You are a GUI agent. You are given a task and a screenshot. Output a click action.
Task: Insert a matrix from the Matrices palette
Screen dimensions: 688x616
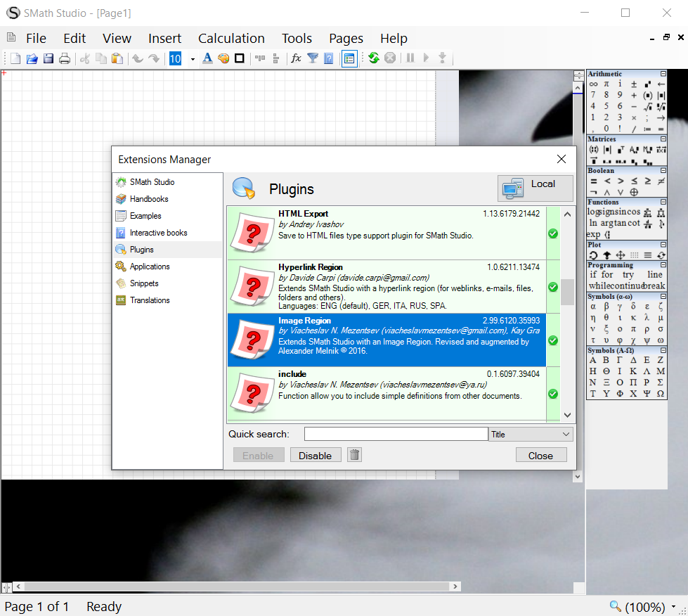tap(594, 149)
